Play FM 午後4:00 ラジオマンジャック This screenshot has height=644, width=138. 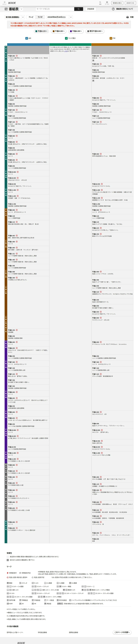[101, 318]
